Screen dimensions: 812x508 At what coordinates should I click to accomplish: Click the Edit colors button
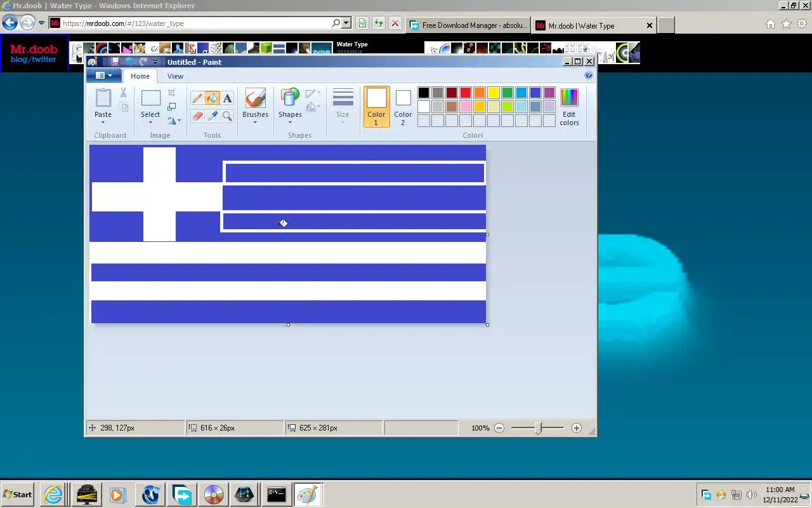[x=569, y=107]
